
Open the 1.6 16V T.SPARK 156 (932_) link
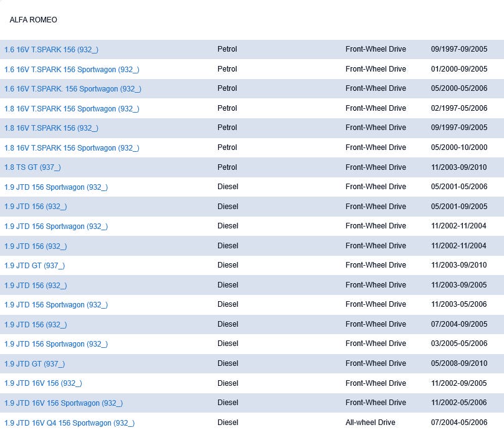[x=52, y=49]
